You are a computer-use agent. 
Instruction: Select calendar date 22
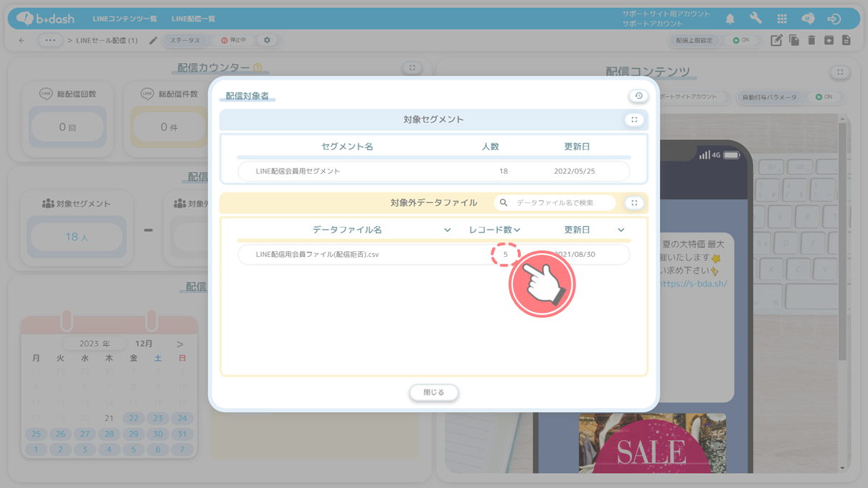click(133, 418)
